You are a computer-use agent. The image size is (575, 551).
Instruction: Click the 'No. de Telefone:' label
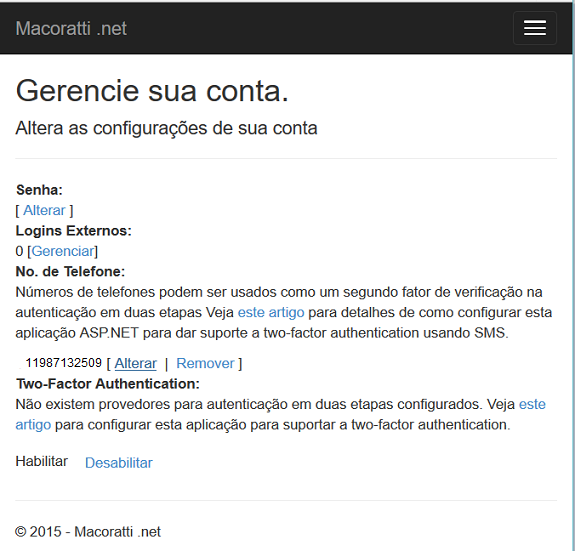pyautogui.click(x=70, y=271)
